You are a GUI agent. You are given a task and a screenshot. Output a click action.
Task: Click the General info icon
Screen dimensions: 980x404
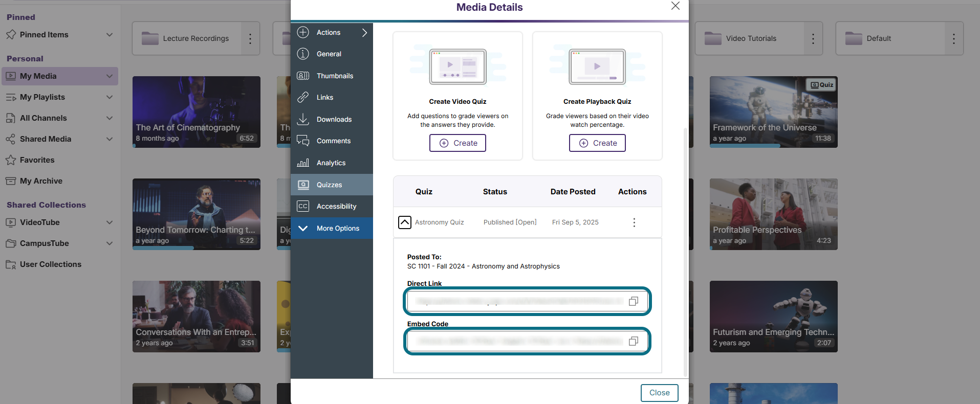[x=303, y=54]
